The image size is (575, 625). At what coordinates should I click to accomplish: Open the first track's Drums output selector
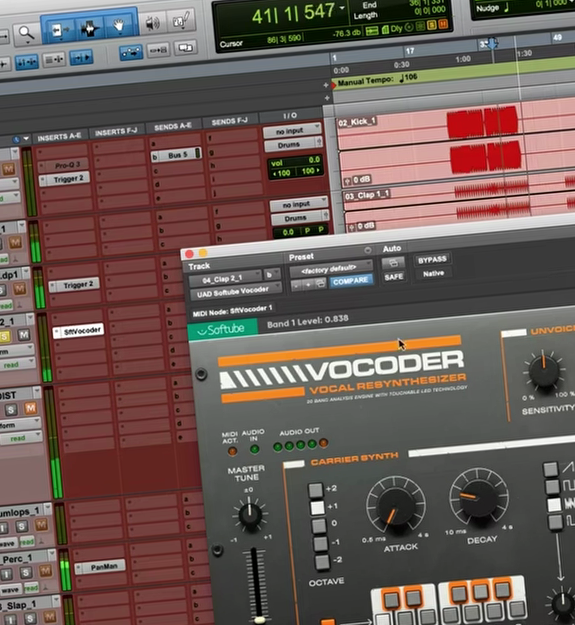(x=292, y=144)
